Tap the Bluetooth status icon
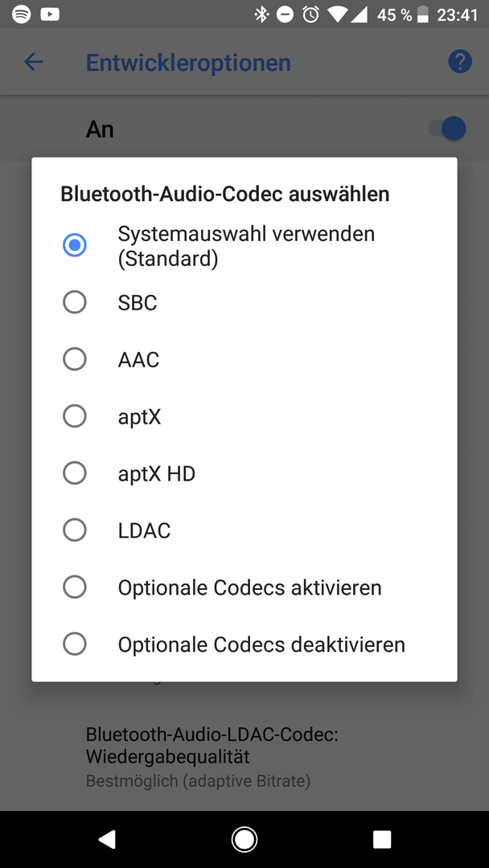 point(261,15)
